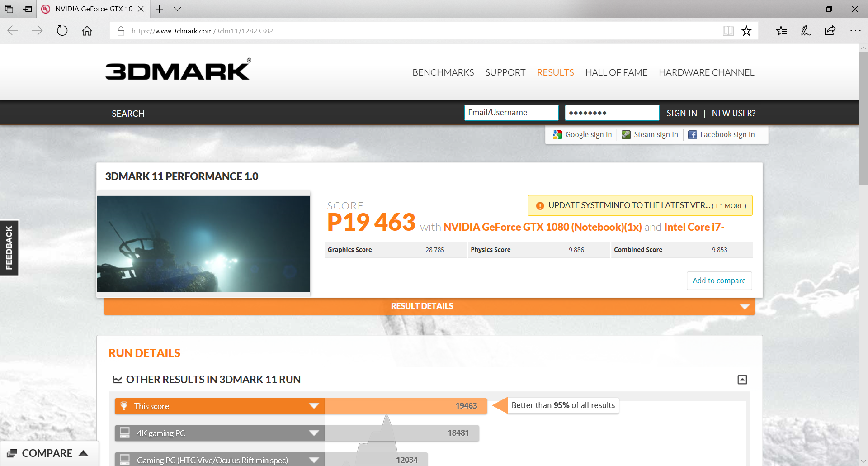Click the browser Back arrow
Viewport: 868px width, 466px height.
tap(13, 31)
